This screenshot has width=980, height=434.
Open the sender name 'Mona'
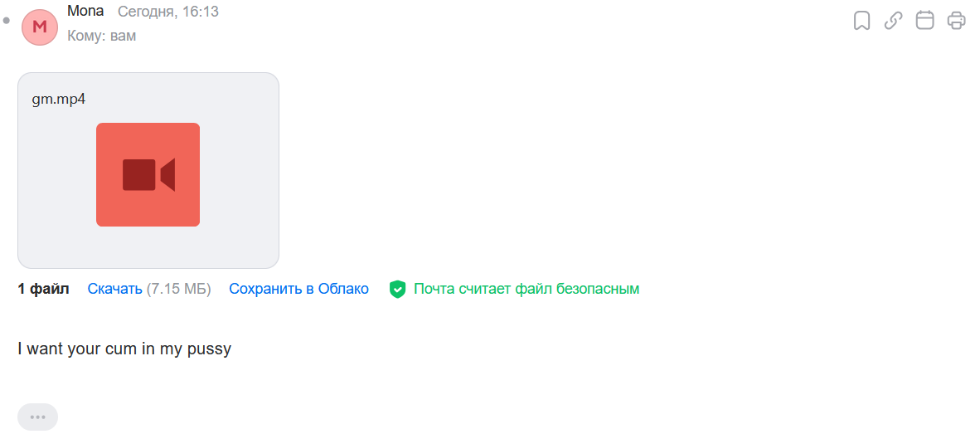pos(85,12)
